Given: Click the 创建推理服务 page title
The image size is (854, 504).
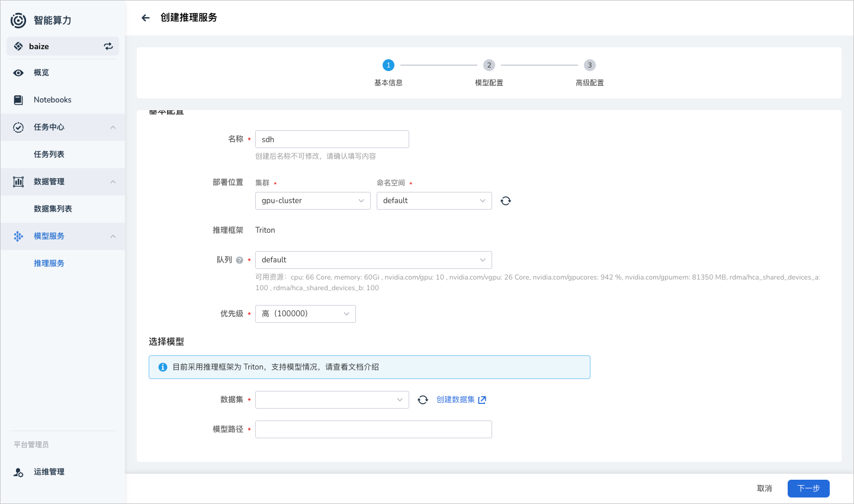Looking at the screenshot, I should click(x=189, y=18).
